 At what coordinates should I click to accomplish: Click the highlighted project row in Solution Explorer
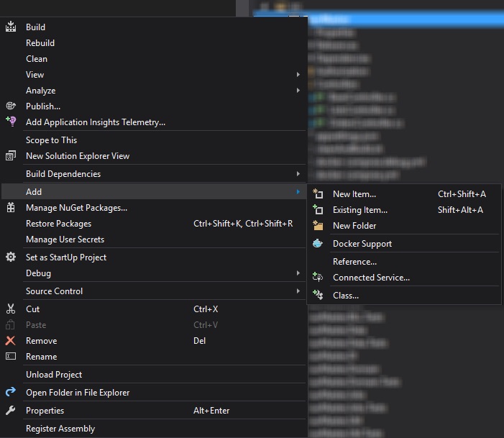tap(406, 19)
